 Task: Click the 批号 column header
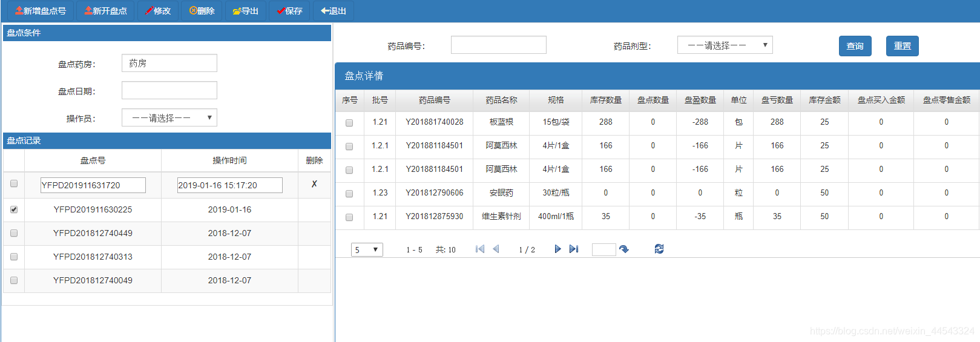click(380, 100)
